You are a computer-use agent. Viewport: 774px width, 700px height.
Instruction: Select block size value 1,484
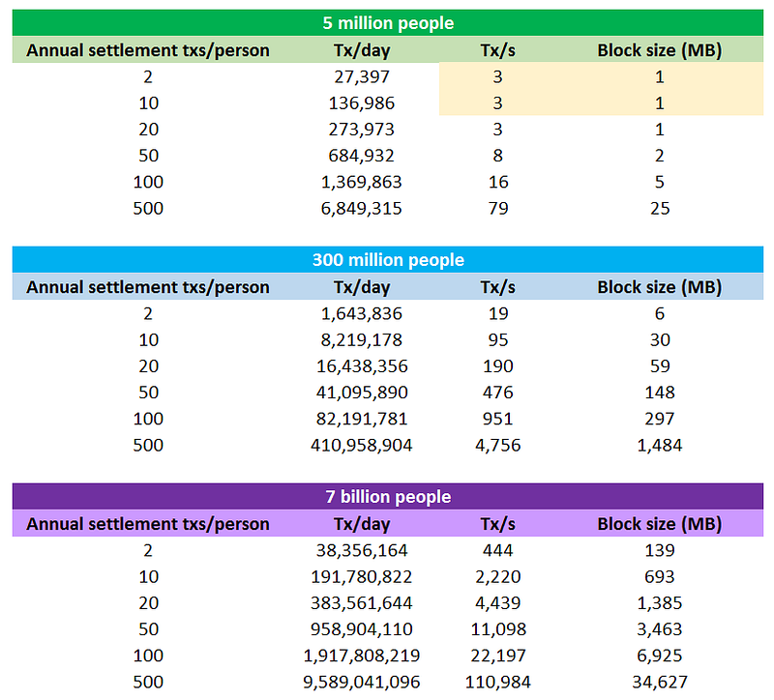(660, 445)
